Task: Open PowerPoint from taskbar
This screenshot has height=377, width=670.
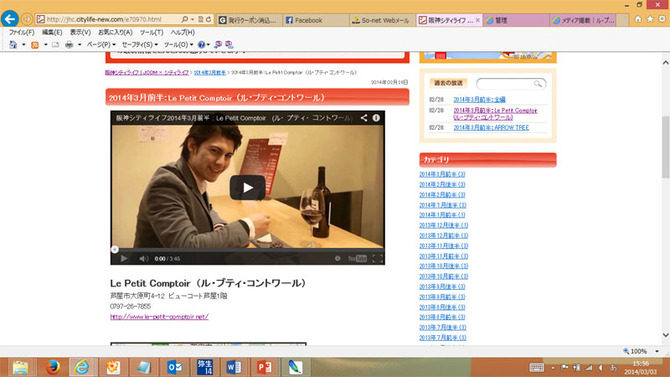Action: click(264, 367)
